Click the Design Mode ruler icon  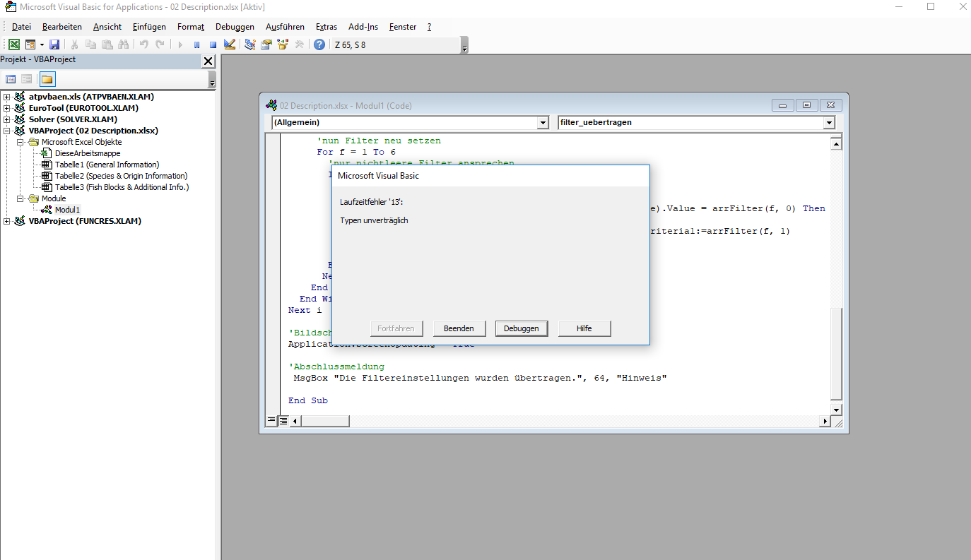click(230, 44)
